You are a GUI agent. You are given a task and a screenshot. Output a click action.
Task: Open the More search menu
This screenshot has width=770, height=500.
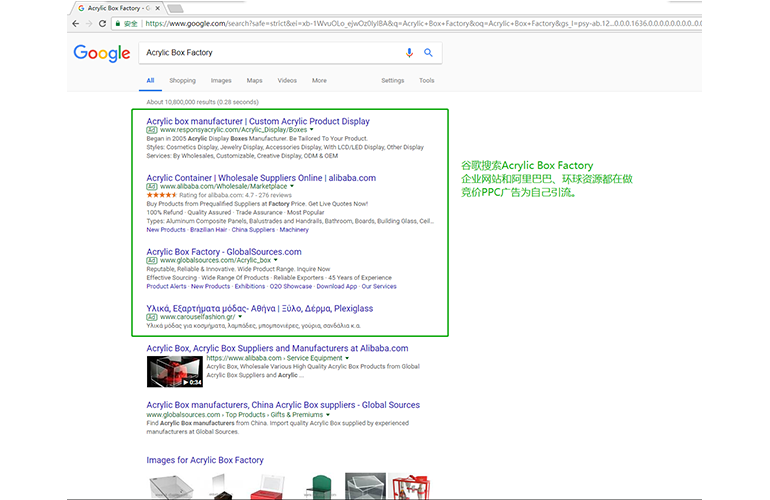tap(319, 81)
